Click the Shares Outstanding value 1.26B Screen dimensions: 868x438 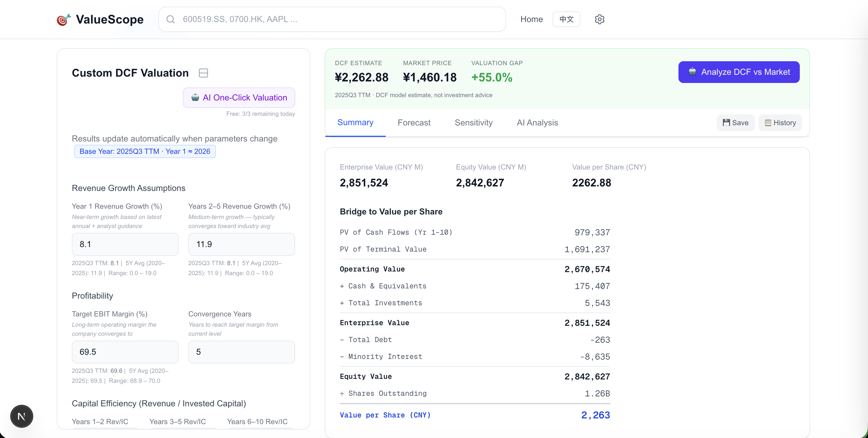(x=597, y=393)
